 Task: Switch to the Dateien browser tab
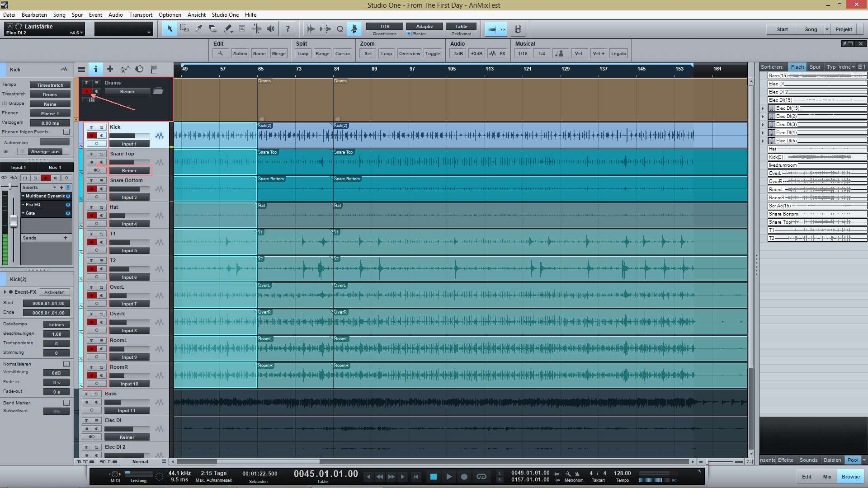tap(832, 460)
